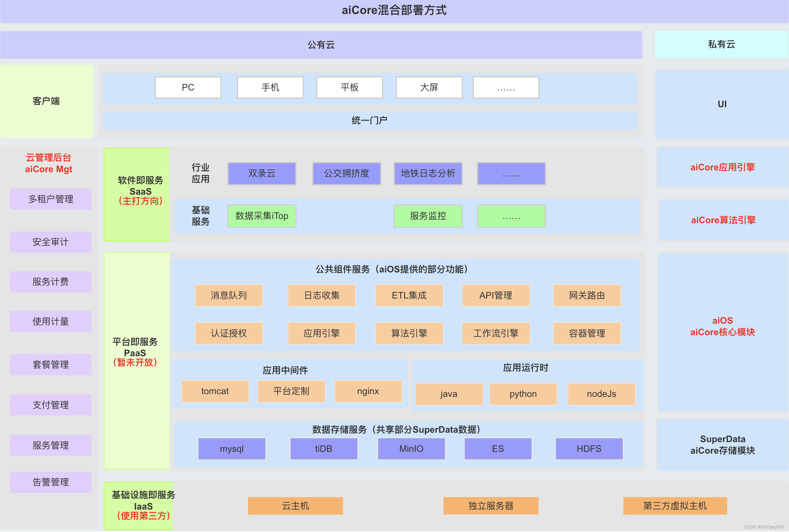This screenshot has width=789, height=532.
Task: Select the 私有云 header block
Action: (x=722, y=44)
